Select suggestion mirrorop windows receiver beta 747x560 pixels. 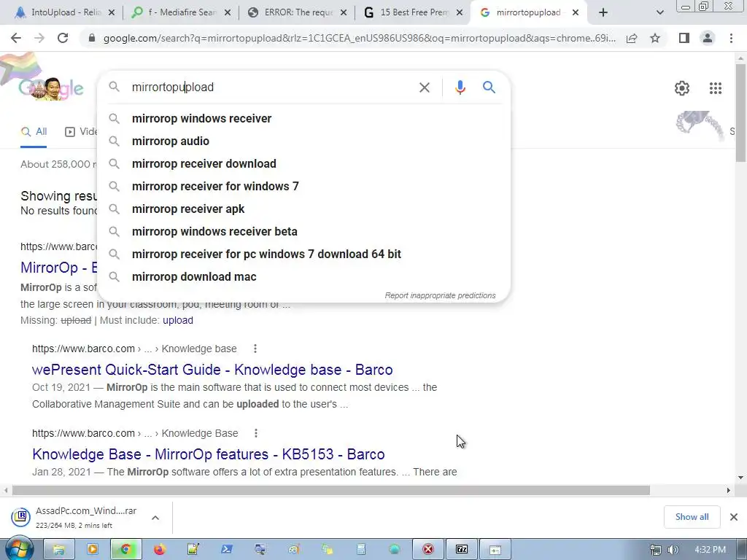tap(303, 231)
